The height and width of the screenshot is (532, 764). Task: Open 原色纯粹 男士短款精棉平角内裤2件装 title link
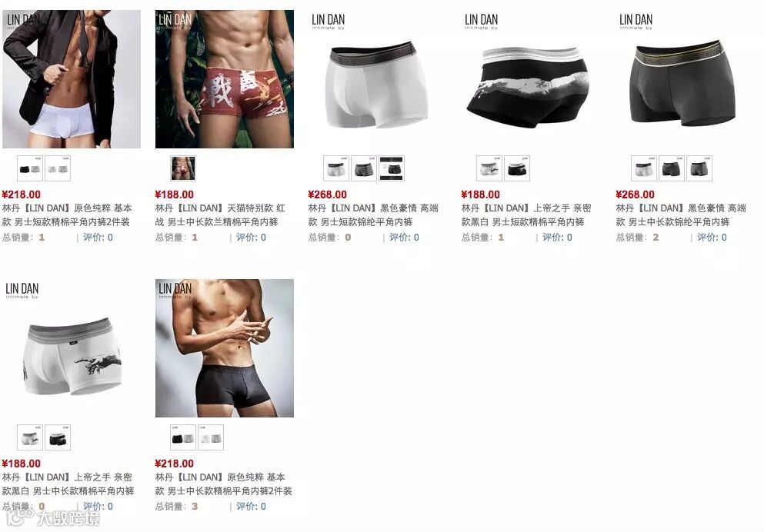[x=67, y=215]
